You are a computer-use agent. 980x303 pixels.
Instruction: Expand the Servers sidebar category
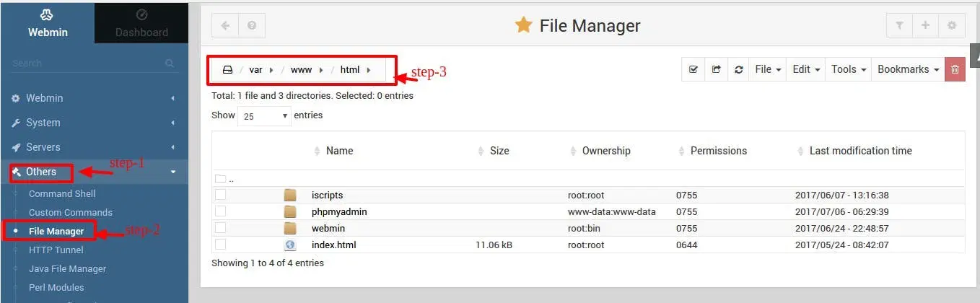[94, 147]
